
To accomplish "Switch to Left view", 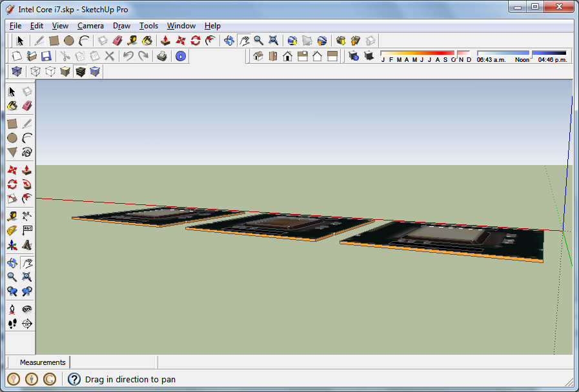I will 332,56.
